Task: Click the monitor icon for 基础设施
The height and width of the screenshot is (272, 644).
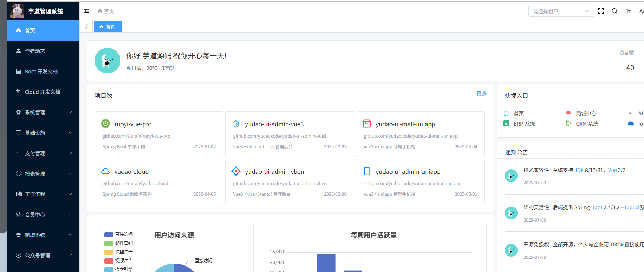Action: tap(19, 133)
